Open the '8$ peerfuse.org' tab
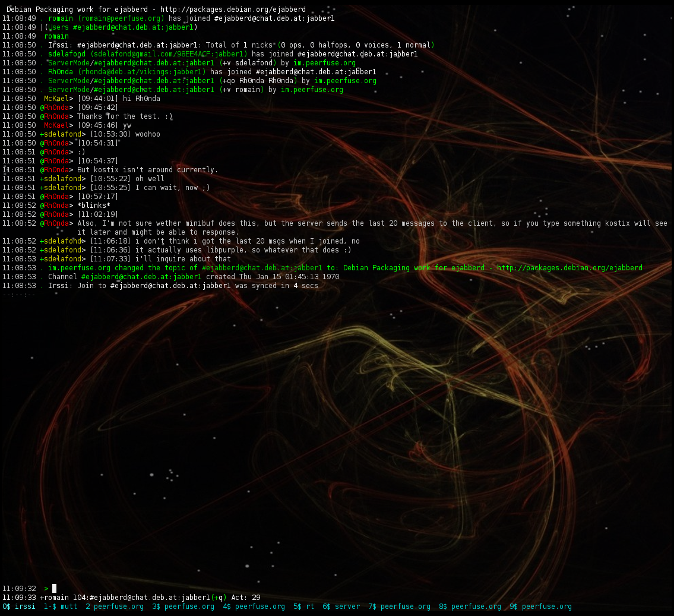674x616 pixels. 470,606
